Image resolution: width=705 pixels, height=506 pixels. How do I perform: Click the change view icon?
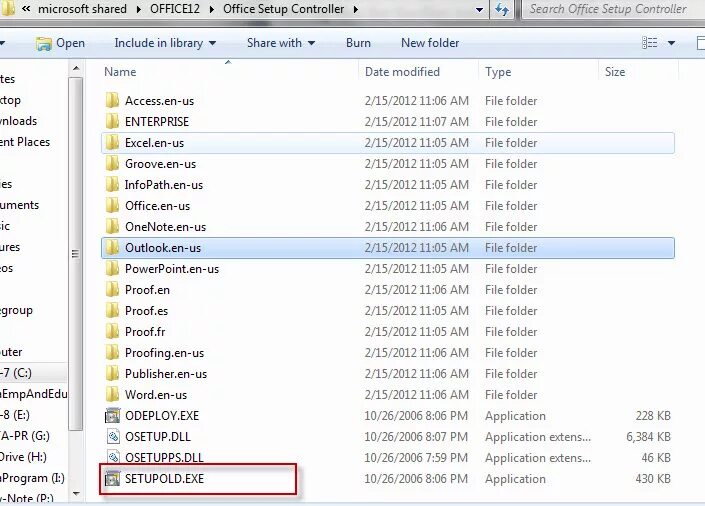tap(649, 43)
